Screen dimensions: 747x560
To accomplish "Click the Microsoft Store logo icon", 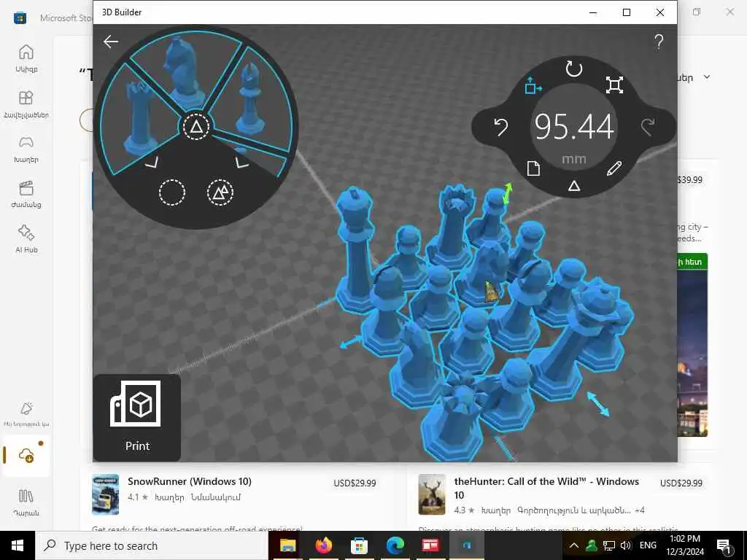I will click(x=20, y=18).
